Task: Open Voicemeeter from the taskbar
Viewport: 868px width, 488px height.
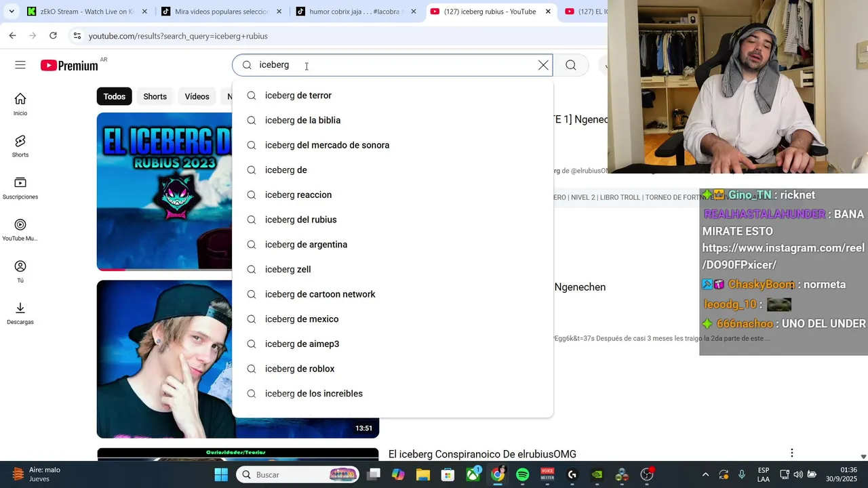Action: (x=547, y=474)
